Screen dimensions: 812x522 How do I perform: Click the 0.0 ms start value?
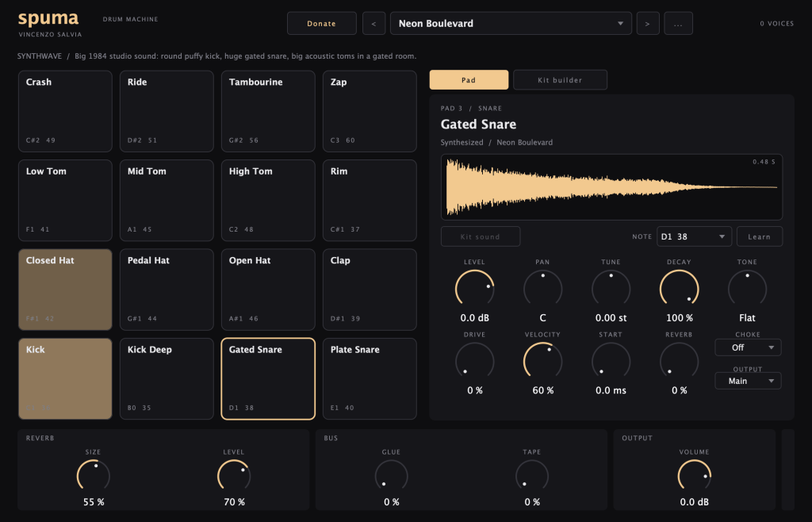click(611, 390)
